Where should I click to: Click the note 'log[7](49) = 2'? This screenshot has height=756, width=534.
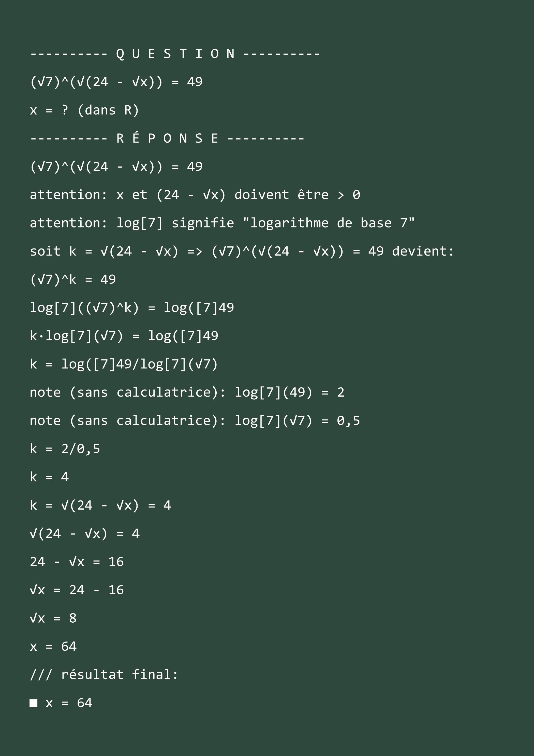point(187,393)
